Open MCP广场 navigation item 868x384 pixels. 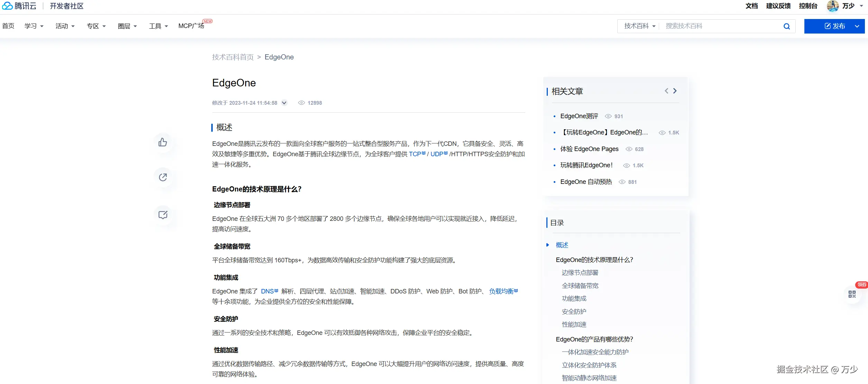[191, 26]
